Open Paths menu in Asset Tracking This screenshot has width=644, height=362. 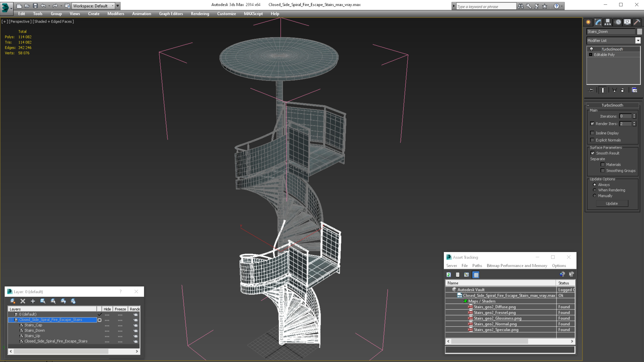(477, 265)
